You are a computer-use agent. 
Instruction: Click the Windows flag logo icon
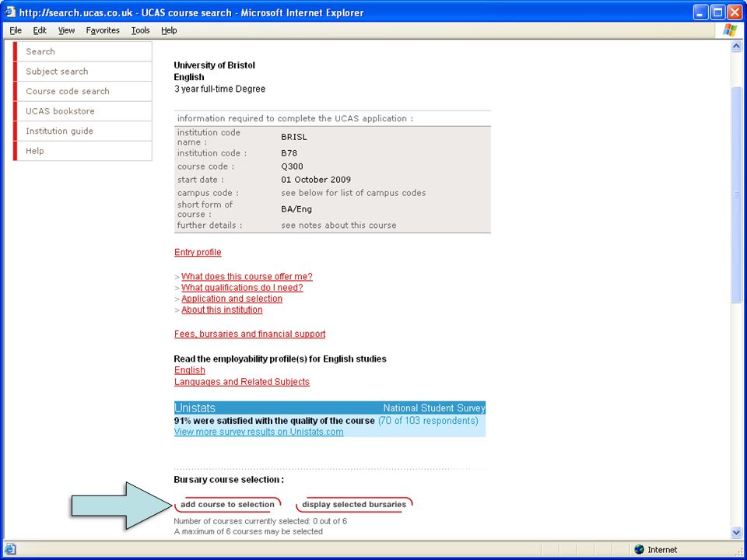[x=729, y=30]
